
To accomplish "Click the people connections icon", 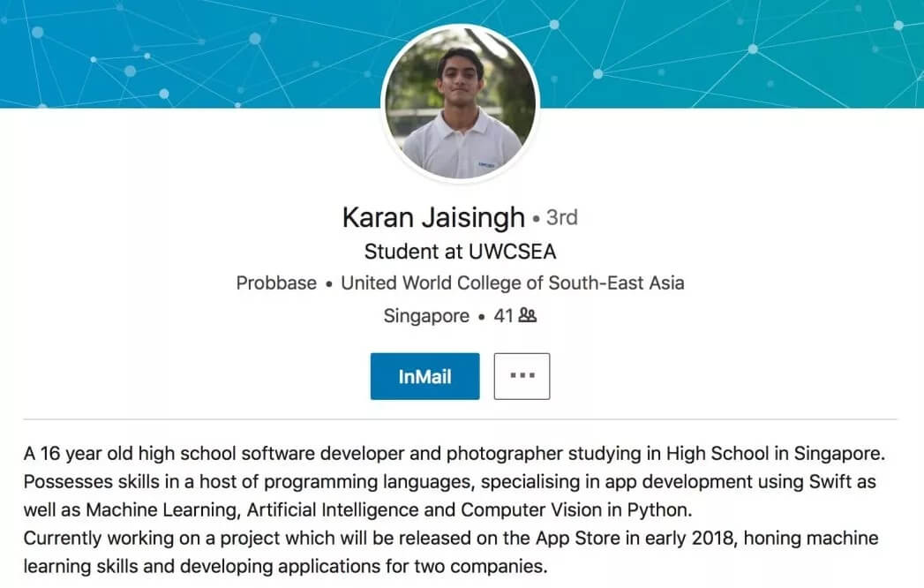I will [528, 315].
